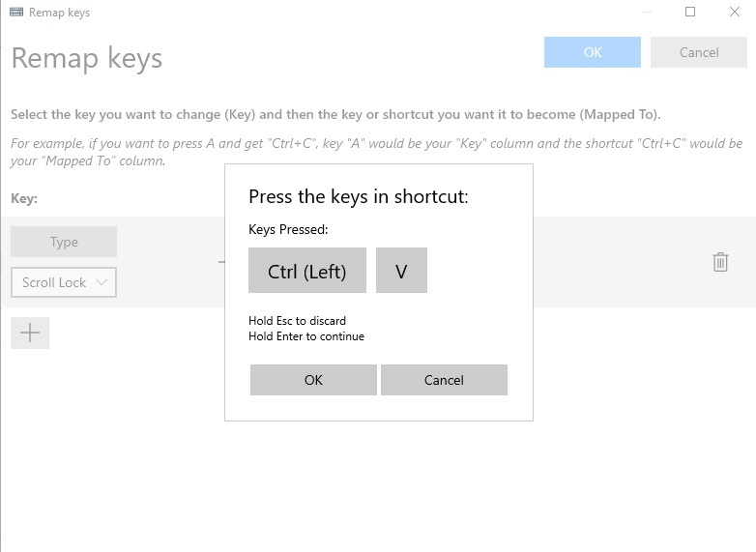Click the italic Ctrl+C example text
The height and width of the screenshot is (552, 756).
pyautogui.click(x=377, y=152)
